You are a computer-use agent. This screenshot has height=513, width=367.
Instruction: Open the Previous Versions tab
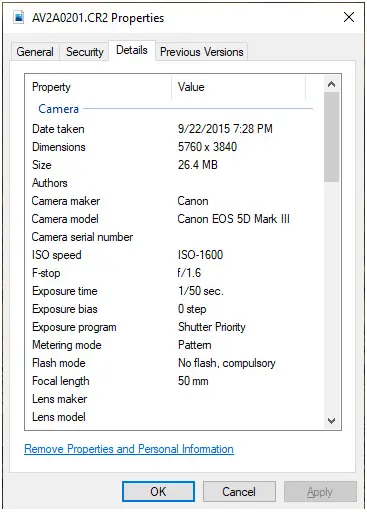(x=202, y=52)
